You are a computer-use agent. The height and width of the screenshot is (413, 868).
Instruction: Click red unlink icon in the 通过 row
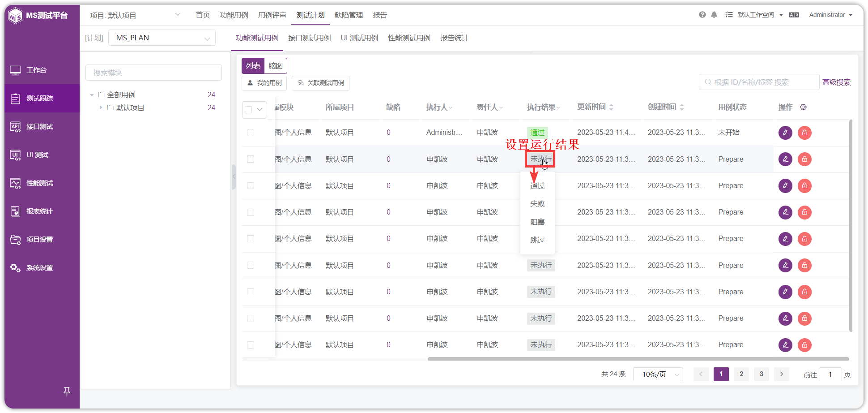click(x=804, y=133)
